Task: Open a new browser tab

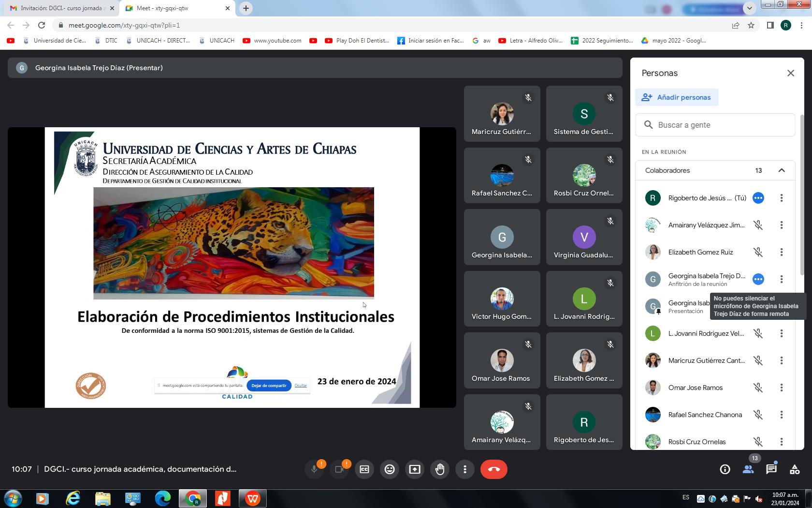Action: point(246,8)
